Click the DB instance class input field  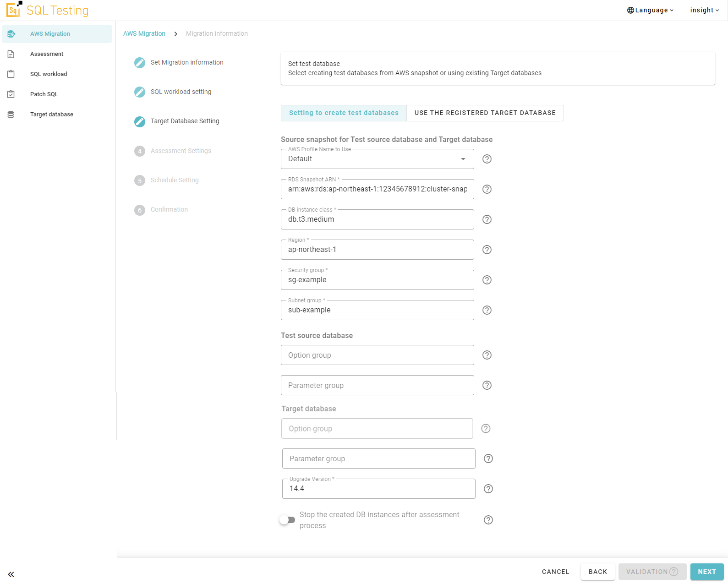coord(378,219)
